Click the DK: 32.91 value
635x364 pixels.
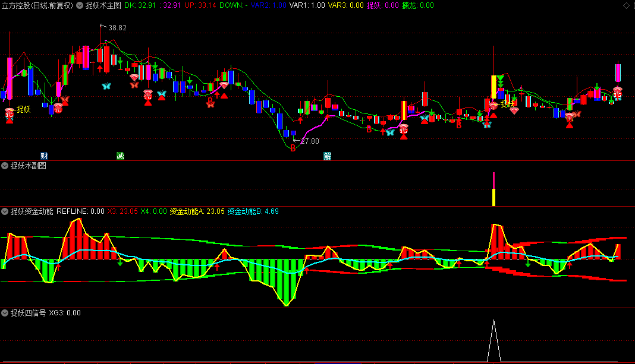coord(140,5)
